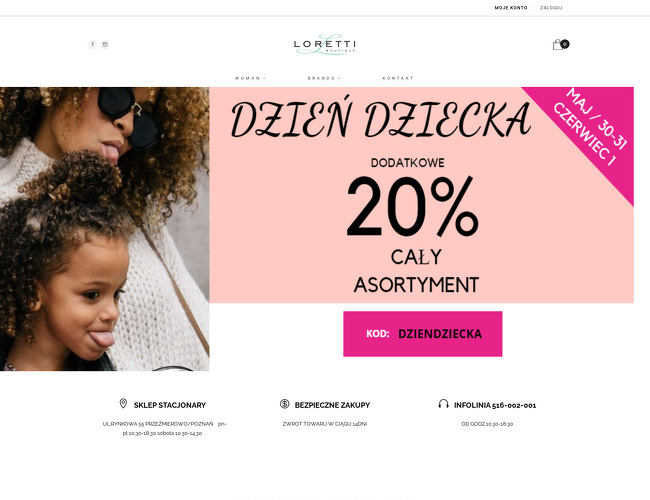The width and height of the screenshot is (650, 500).
Task: Expand the WOMAN menu dropdown
Action: click(250, 78)
